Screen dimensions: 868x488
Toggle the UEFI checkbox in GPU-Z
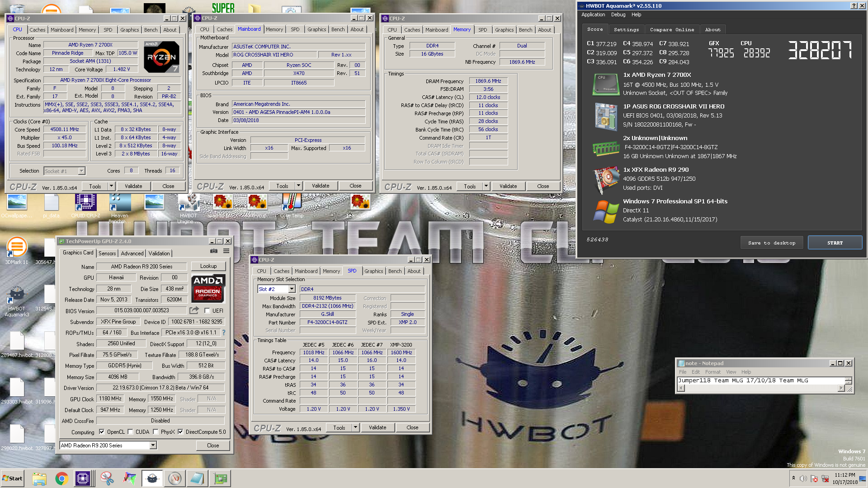point(207,311)
